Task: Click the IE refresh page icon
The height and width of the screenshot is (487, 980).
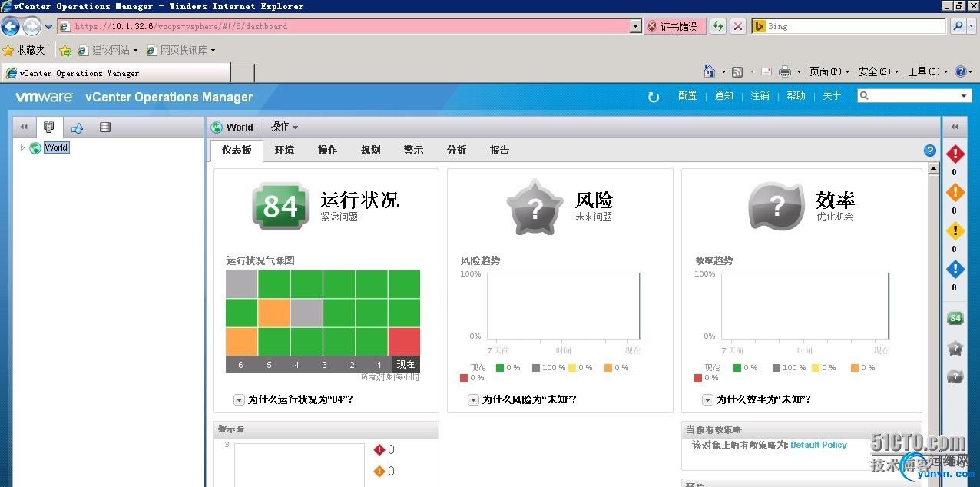Action: (x=717, y=26)
